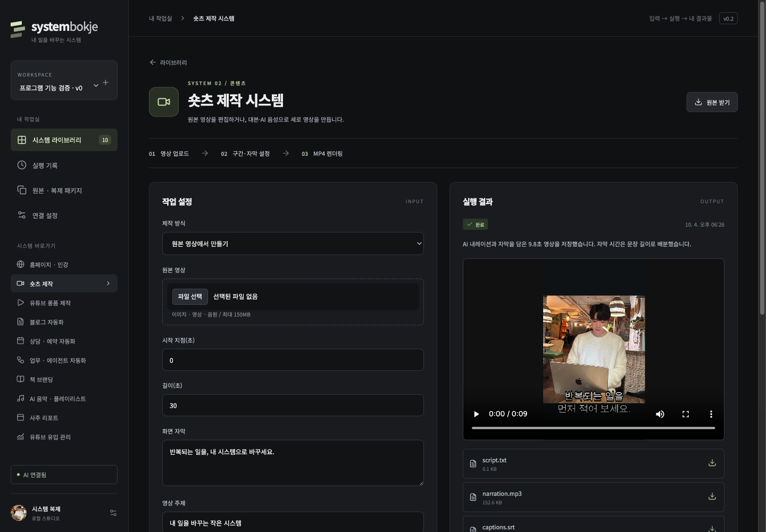Click the 시작 지점(초) input field
Image resolution: width=766 pixels, height=532 pixels.
pyautogui.click(x=293, y=360)
